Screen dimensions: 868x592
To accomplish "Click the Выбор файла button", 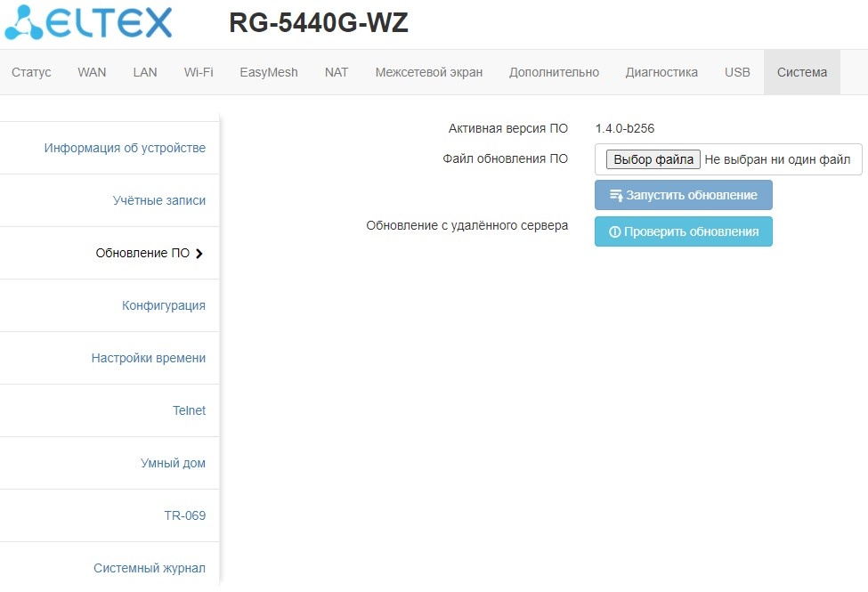I will coord(653,159).
